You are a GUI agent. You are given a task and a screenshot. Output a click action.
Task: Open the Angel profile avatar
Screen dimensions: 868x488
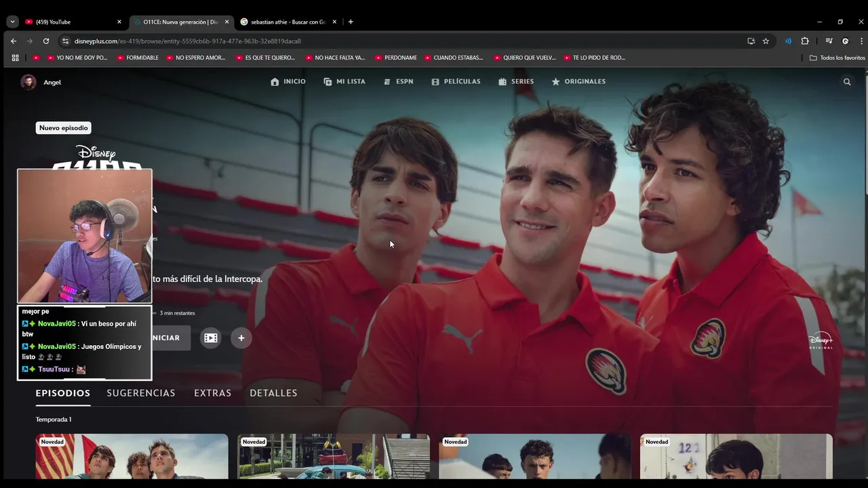pos(28,82)
